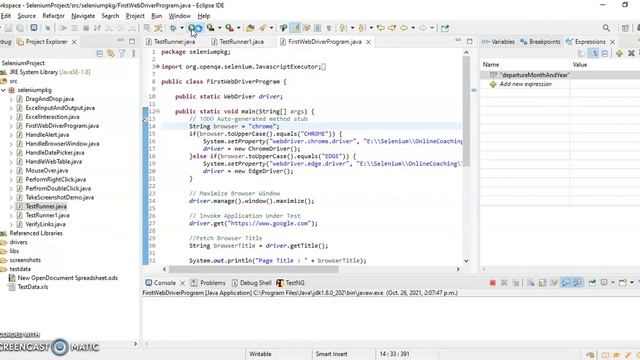Click the Forward navigation arrow in toolbar
This screenshot has width=640, height=360.
point(423,28)
